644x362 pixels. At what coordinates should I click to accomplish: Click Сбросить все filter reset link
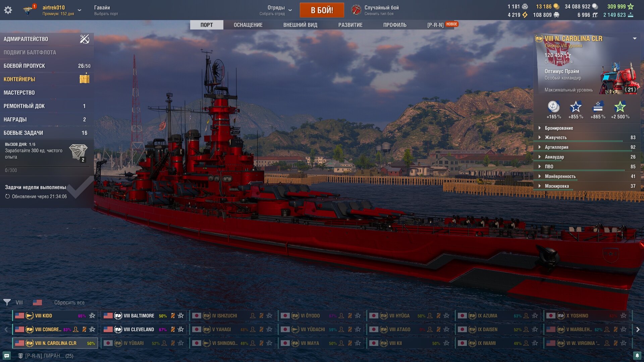click(69, 302)
